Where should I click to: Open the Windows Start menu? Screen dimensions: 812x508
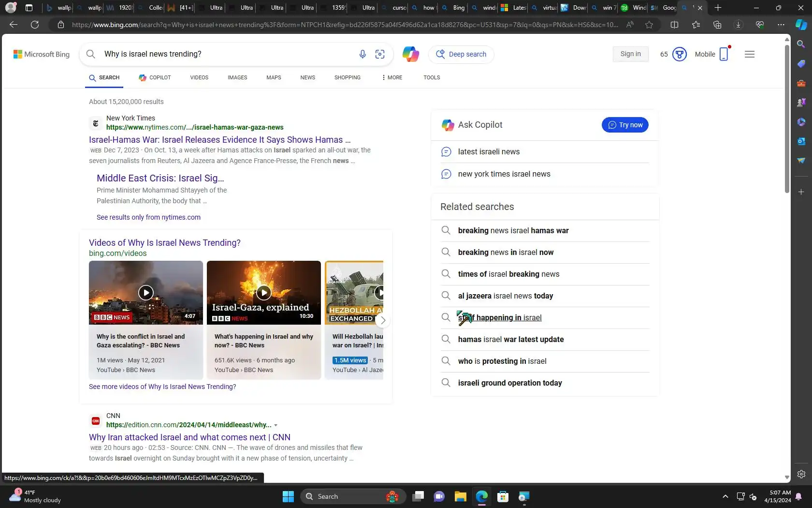[288, 496]
